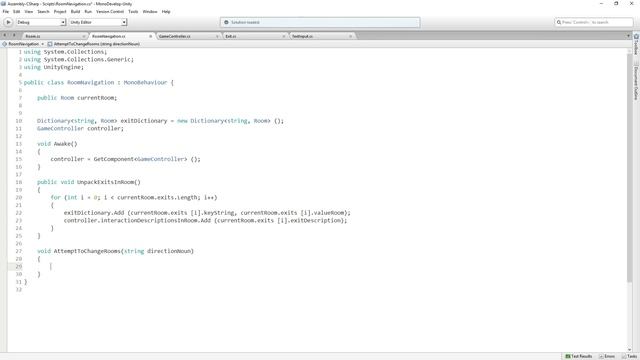Open the Debug configuration dropdown
This screenshot has width=640, height=360.
coord(41,22)
